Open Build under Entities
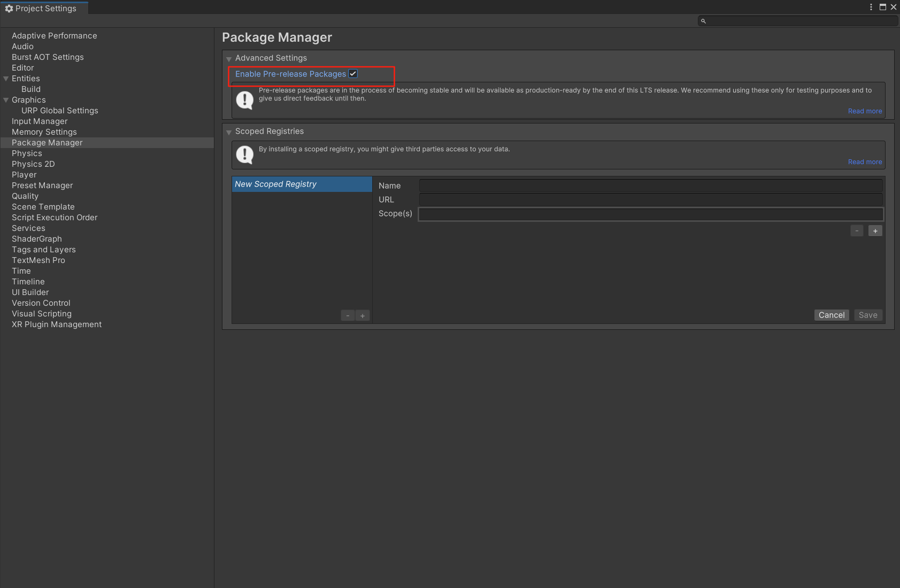900x588 pixels. (x=31, y=89)
